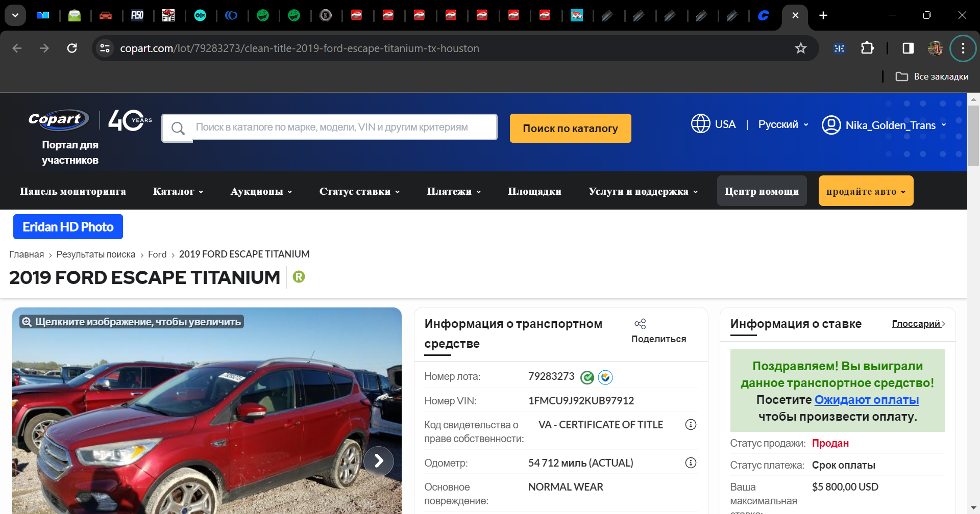Follow the Ожидают оплаты link
Image resolution: width=980 pixels, height=514 pixels.
click(867, 400)
